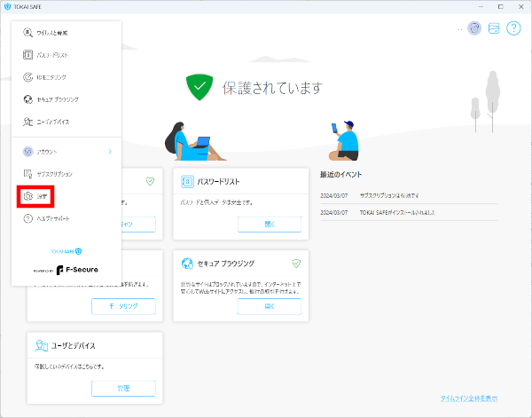Viewport: 532px width, 418px height.
Task: Click the モニタリング button
Action: pyautogui.click(x=123, y=306)
